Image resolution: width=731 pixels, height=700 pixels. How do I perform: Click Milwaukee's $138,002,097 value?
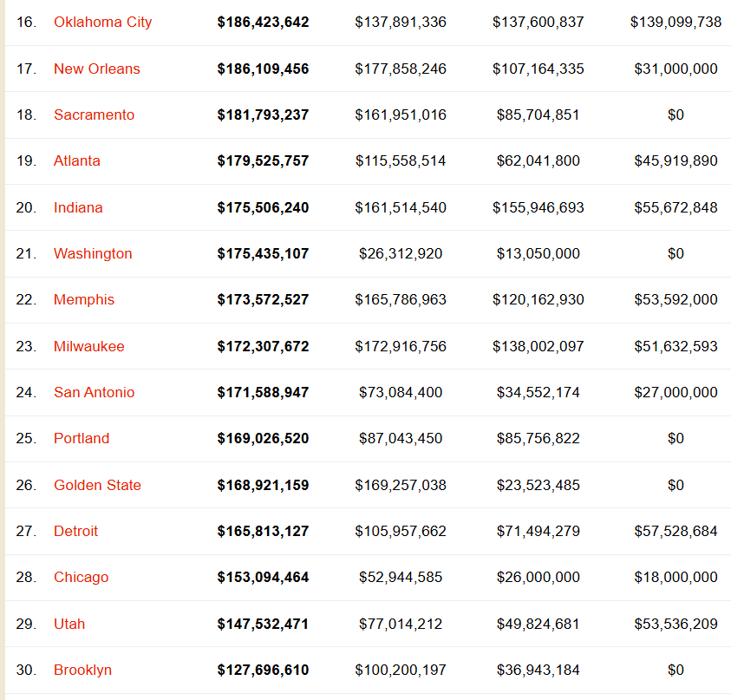(x=538, y=346)
